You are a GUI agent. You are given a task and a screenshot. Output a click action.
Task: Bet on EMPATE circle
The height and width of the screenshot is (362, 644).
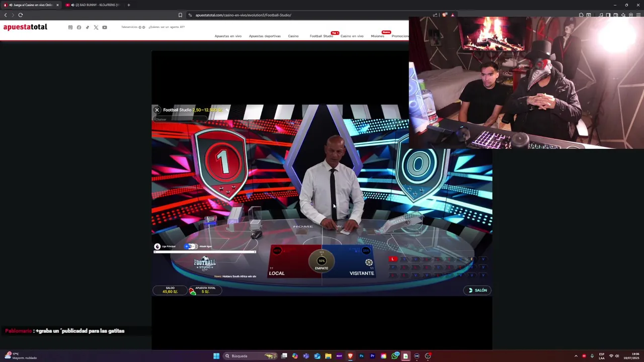[321, 261]
